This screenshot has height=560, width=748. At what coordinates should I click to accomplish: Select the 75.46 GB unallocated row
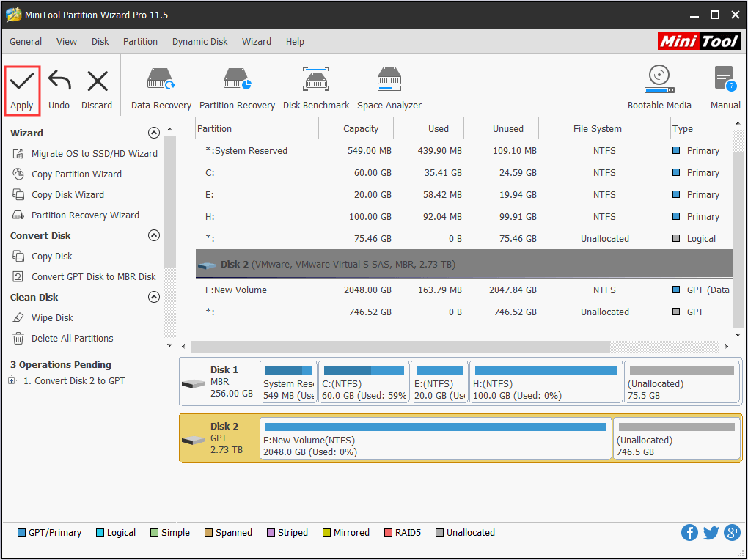(x=463, y=238)
